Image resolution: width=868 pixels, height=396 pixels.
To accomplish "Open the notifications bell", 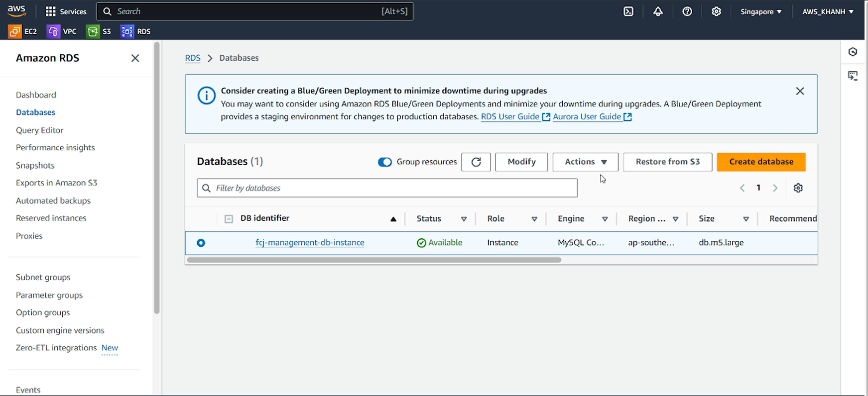I will tap(658, 11).
